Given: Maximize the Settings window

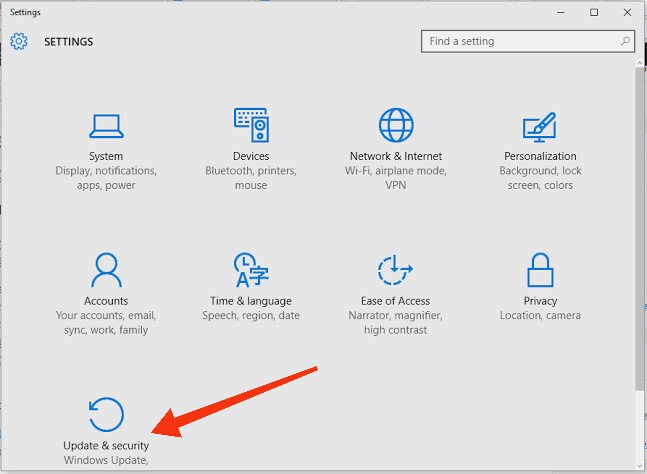Looking at the screenshot, I should [594, 12].
